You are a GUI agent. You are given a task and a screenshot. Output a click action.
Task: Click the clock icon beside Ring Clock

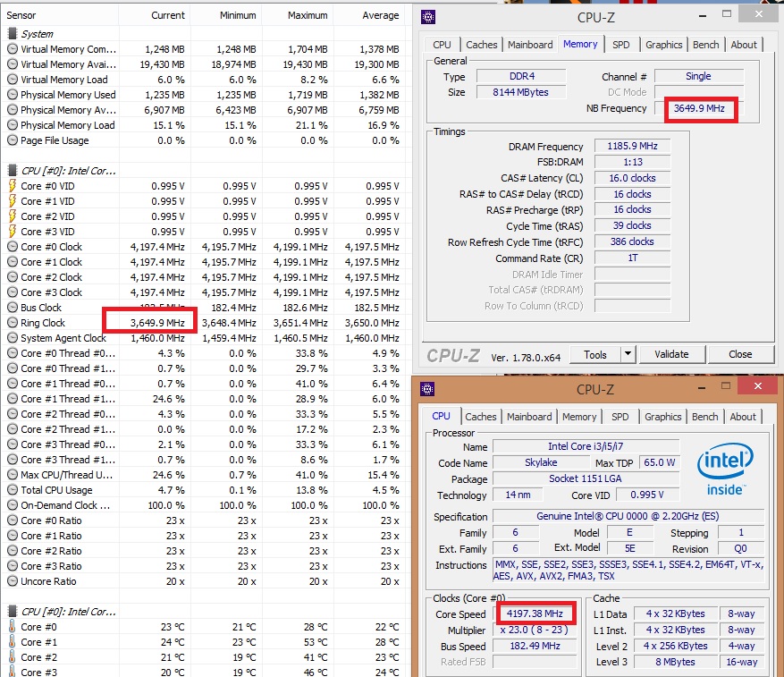[12, 323]
